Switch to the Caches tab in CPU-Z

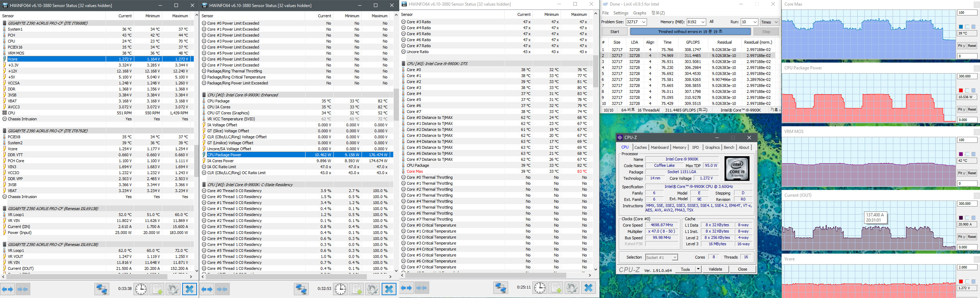pos(641,147)
